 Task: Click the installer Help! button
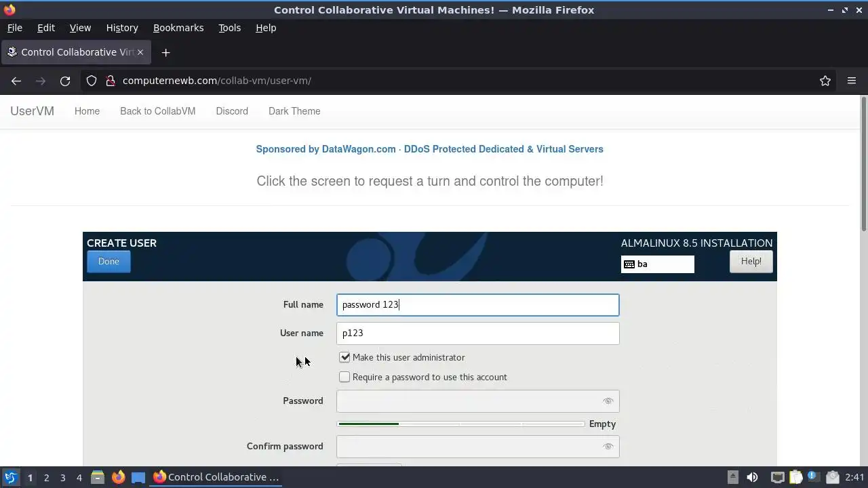[x=751, y=262]
